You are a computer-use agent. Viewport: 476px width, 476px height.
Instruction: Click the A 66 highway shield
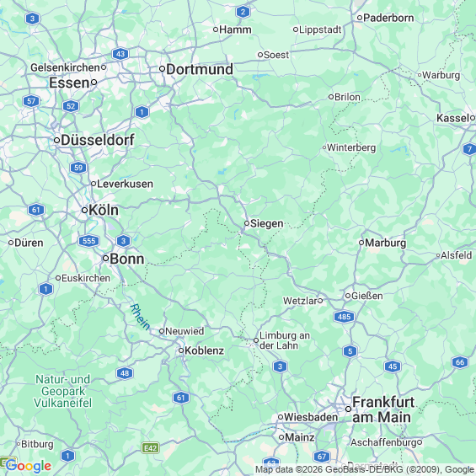pyautogui.click(x=460, y=362)
